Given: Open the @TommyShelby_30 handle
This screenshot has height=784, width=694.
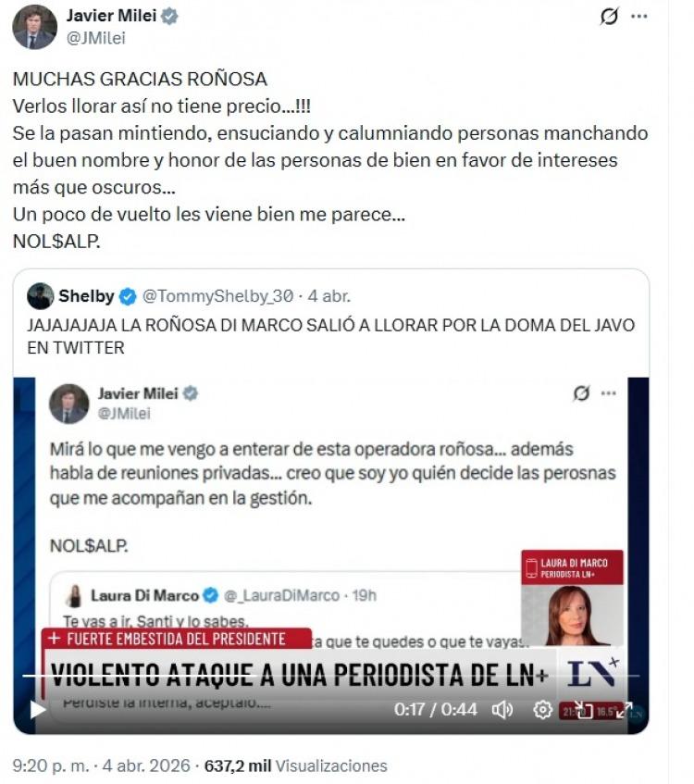Looking at the screenshot, I should [x=218, y=296].
